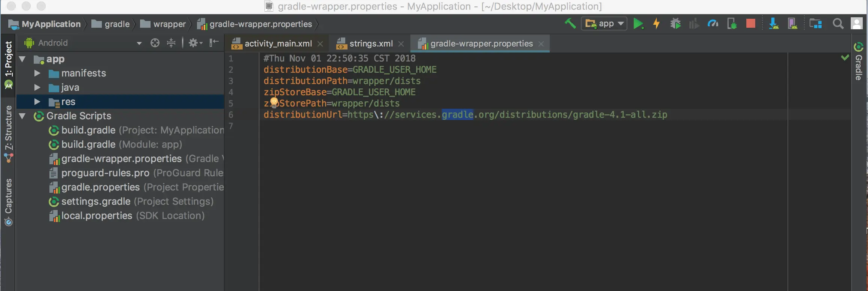Stop the app with the red square
The image size is (868, 291).
pos(750,24)
